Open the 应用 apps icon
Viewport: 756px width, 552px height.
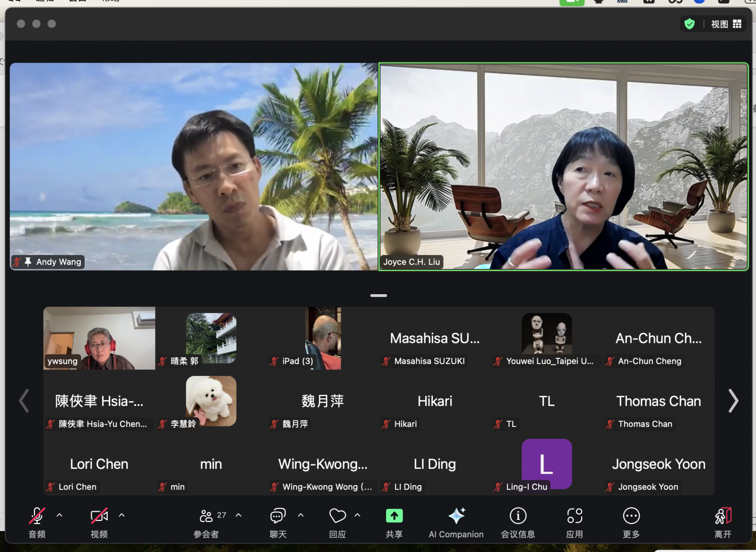575,517
